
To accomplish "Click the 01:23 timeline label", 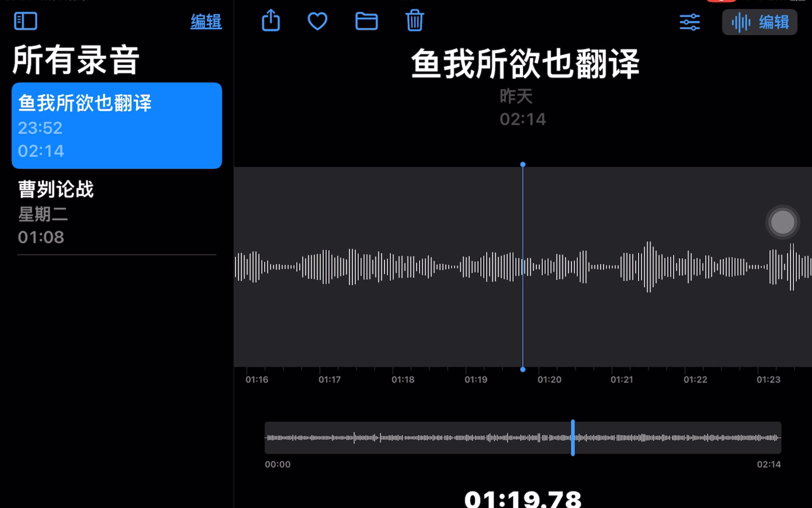I will pyautogui.click(x=768, y=379).
